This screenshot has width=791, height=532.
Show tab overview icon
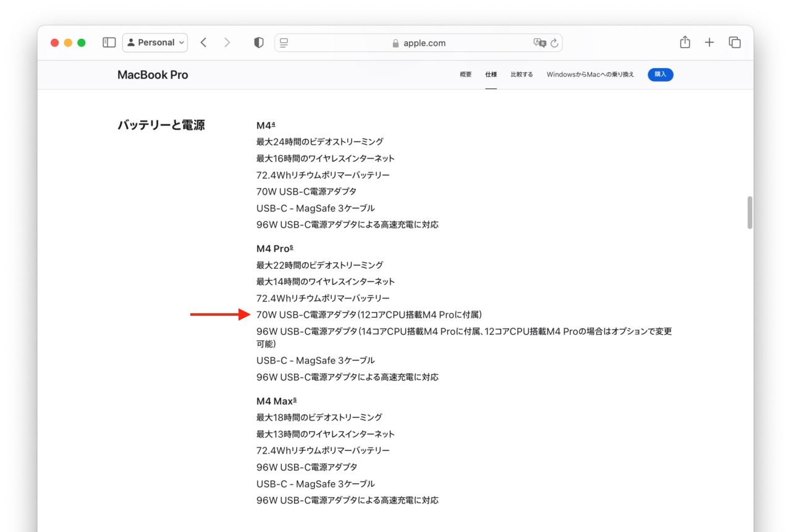[735, 43]
